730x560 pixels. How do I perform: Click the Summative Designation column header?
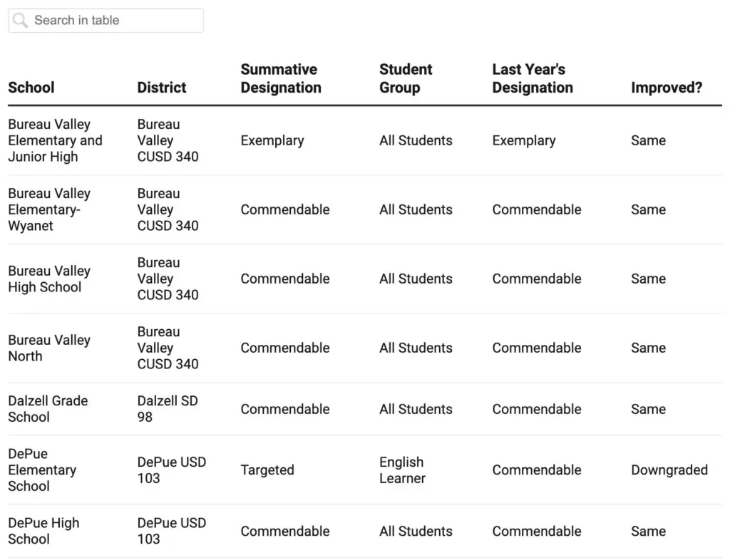pos(281,78)
